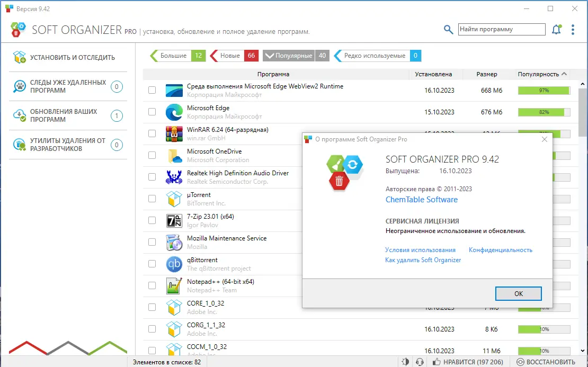The image size is (588, 367).
Task: Sort by the Program column header
Action: click(x=273, y=74)
